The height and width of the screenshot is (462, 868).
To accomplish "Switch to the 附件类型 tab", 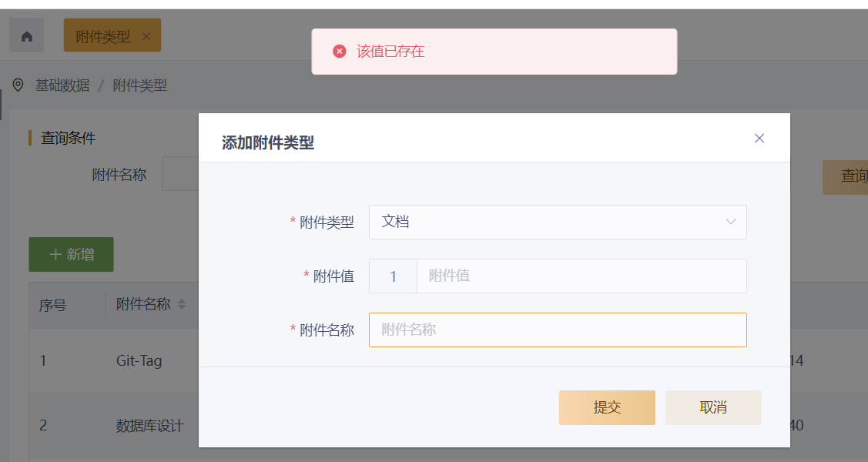I will point(103,36).
